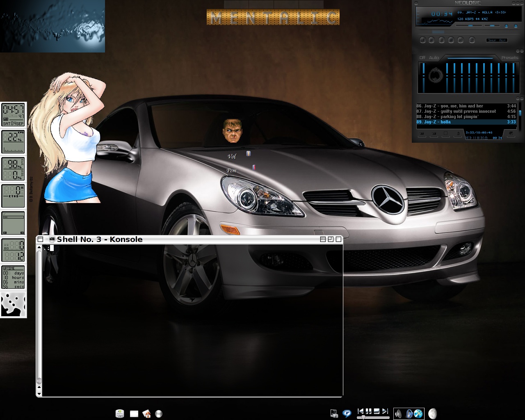Click the selection button in playlist footer

click(x=446, y=134)
